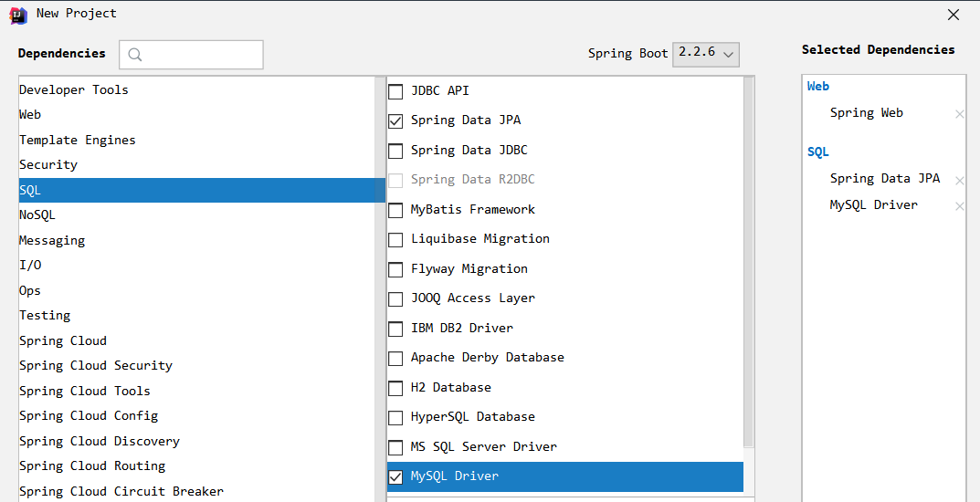Click the Web group in Selected Dependencies
Viewport: 980px width, 502px height.
coord(818,86)
